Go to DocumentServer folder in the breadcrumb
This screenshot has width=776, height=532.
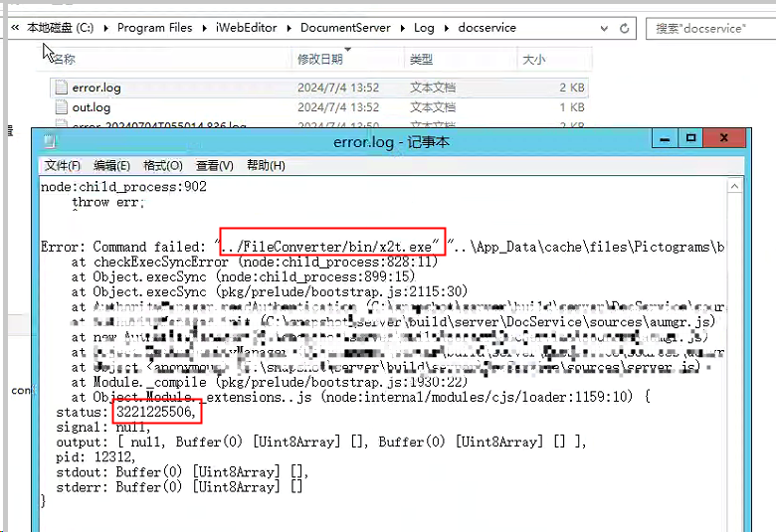[345, 28]
